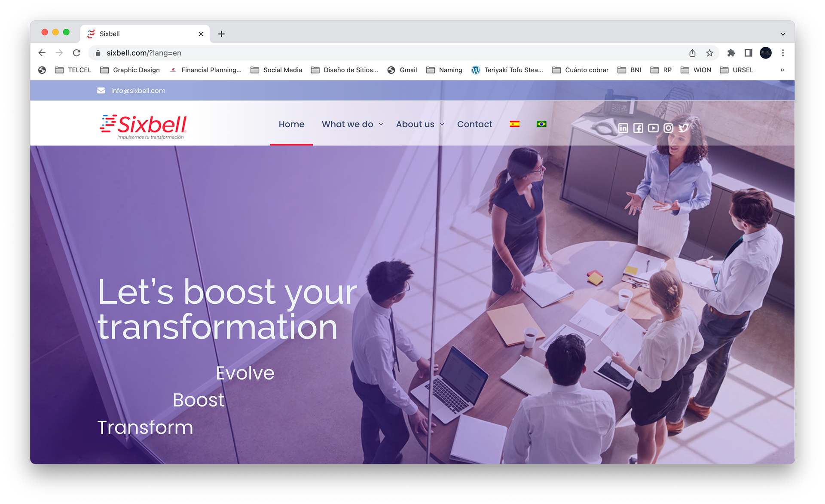Open Sixbell's Instagram profile icon
The image size is (825, 504).
[x=668, y=128]
